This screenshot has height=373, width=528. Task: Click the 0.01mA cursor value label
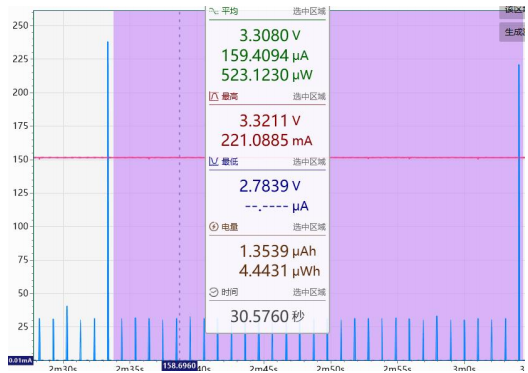(x=21, y=361)
